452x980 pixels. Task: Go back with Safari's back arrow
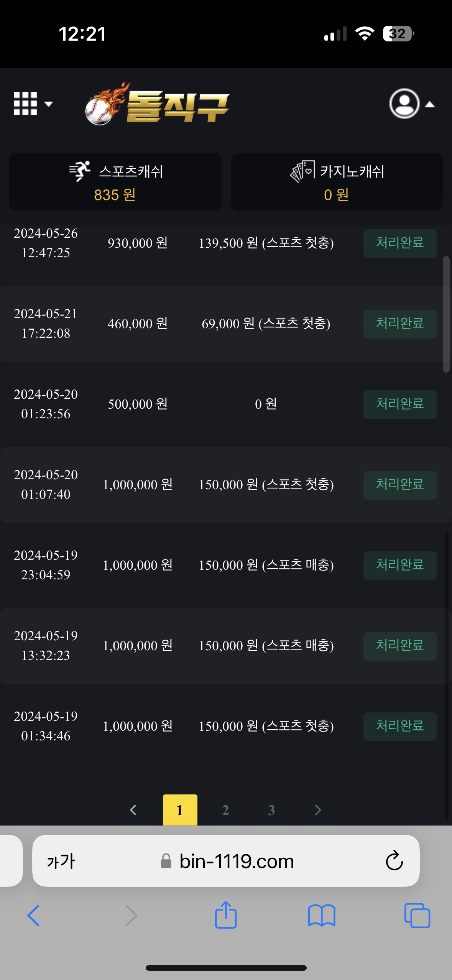[33, 916]
